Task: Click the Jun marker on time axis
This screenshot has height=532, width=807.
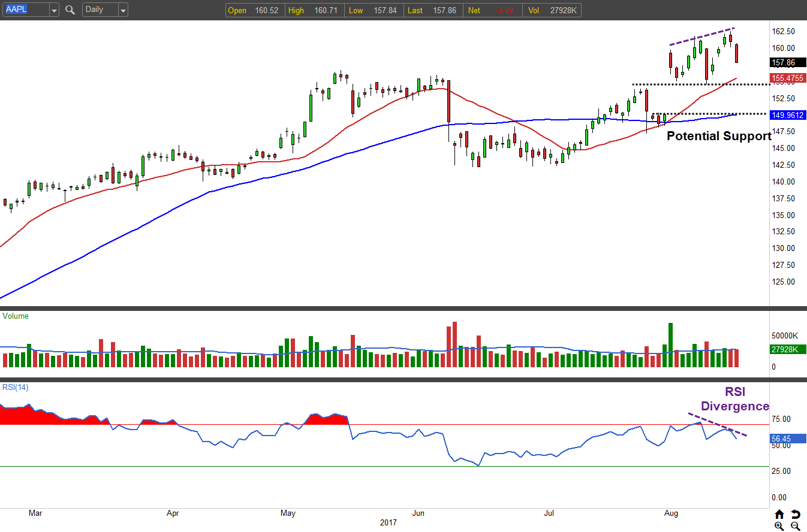Action: pos(418,513)
